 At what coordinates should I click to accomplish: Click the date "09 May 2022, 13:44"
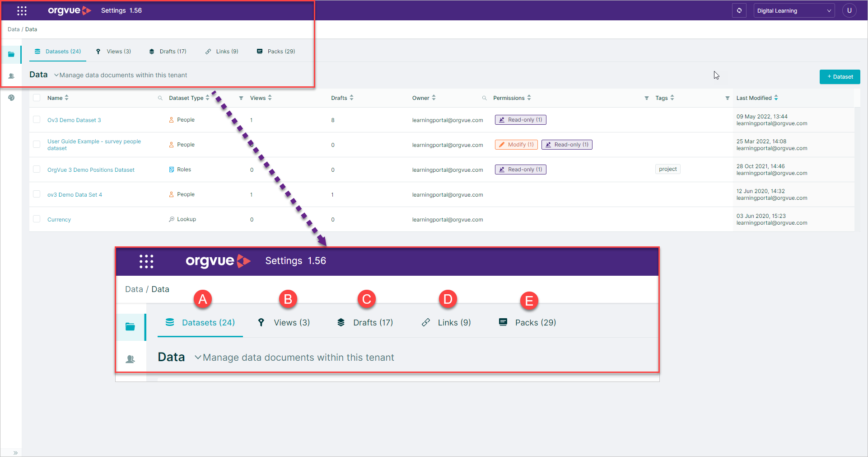coord(762,117)
